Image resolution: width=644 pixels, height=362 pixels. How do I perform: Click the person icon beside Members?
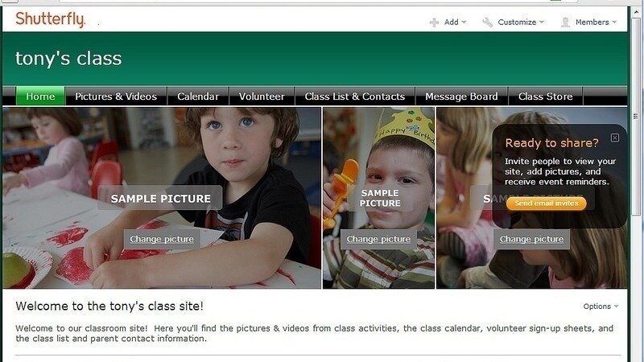coord(566,23)
